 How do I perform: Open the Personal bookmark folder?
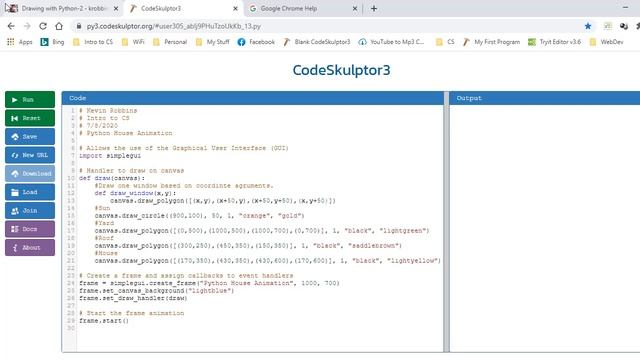(x=170, y=42)
